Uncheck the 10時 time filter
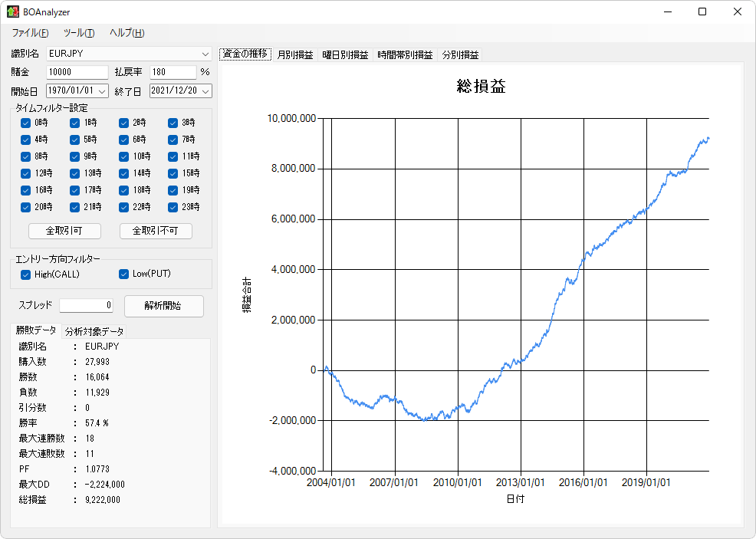Image resolution: width=756 pixels, height=539 pixels. (124, 156)
